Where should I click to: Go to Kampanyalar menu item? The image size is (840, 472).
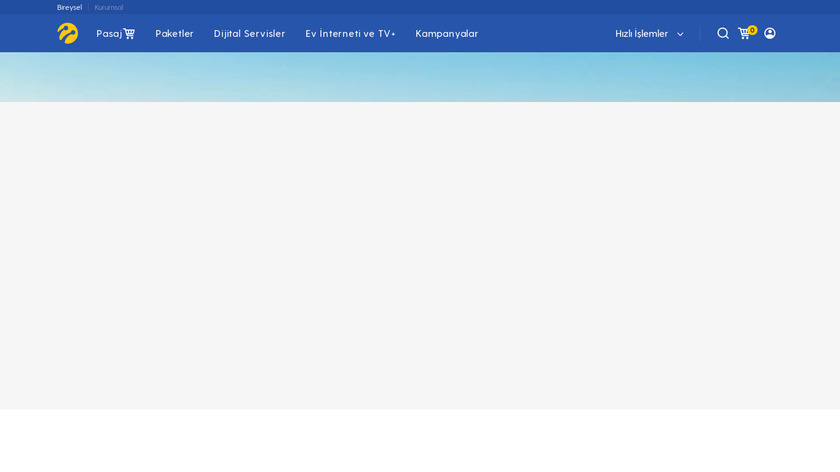point(446,34)
